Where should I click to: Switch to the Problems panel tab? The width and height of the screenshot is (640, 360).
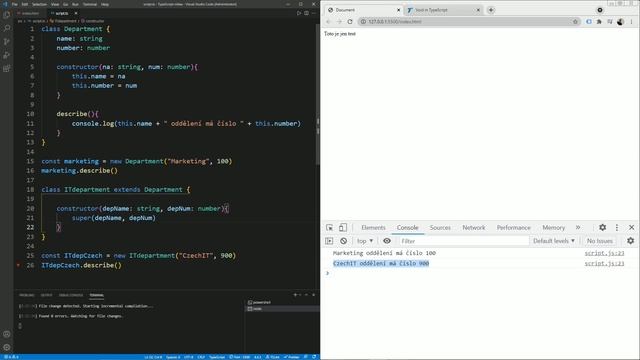pyautogui.click(x=27, y=295)
